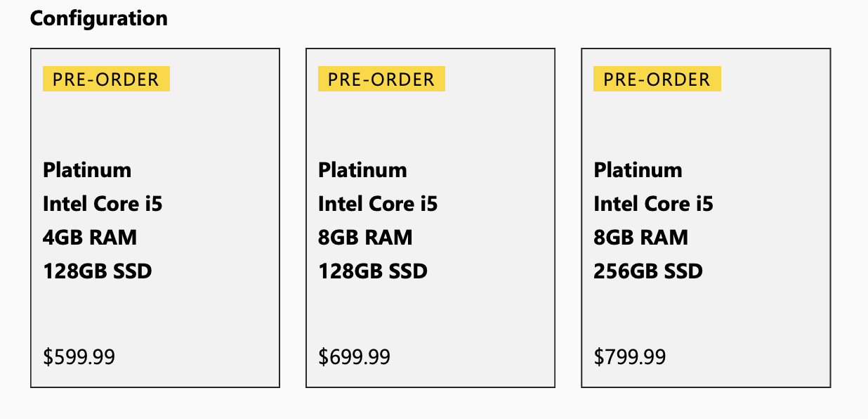
Task: Click the PRE-ORDER badge on the $799.99 card
Action: click(x=657, y=79)
